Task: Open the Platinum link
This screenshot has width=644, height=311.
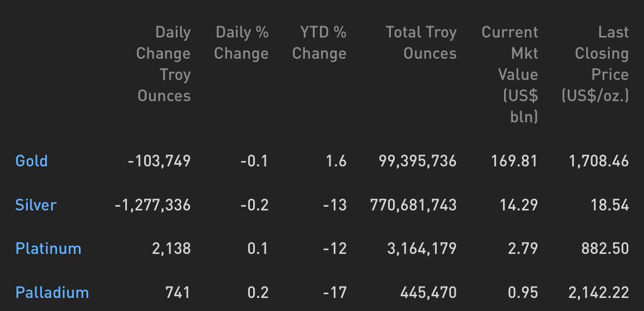Action: click(x=48, y=248)
